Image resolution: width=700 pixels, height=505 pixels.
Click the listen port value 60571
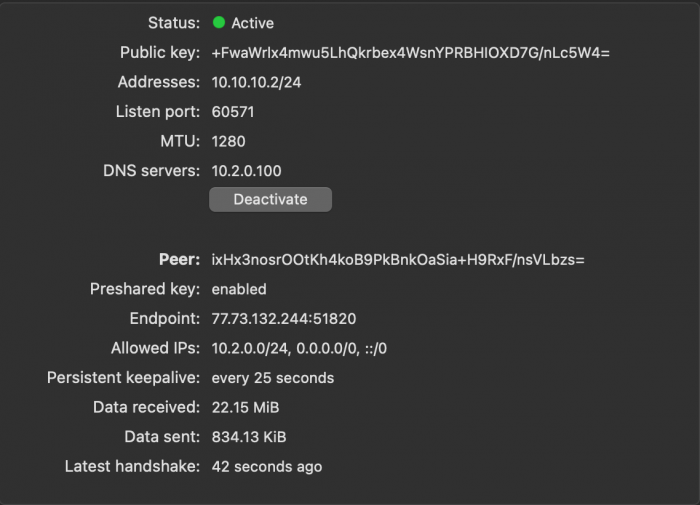pos(236,111)
